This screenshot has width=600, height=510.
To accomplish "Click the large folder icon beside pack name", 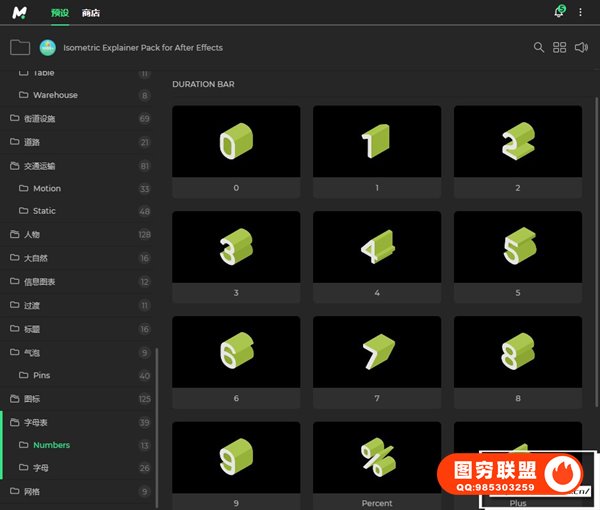I will (x=19, y=47).
